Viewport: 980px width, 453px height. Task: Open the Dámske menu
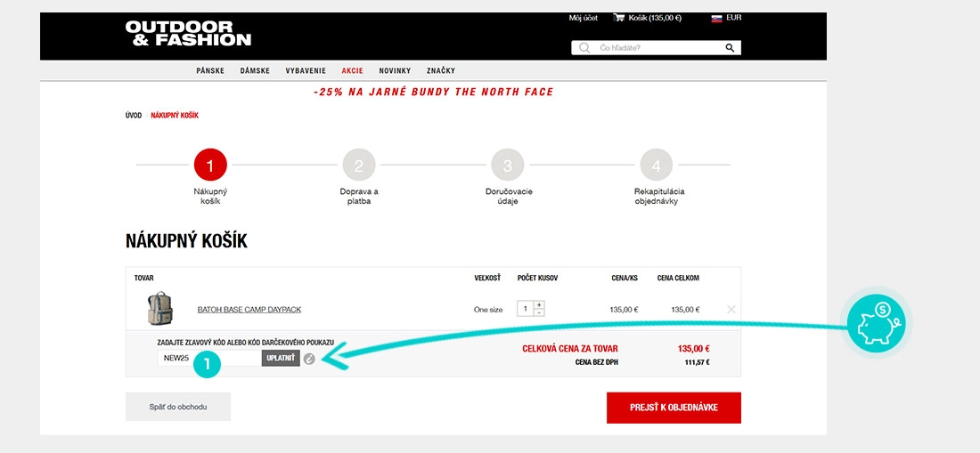tap(255, 70)
